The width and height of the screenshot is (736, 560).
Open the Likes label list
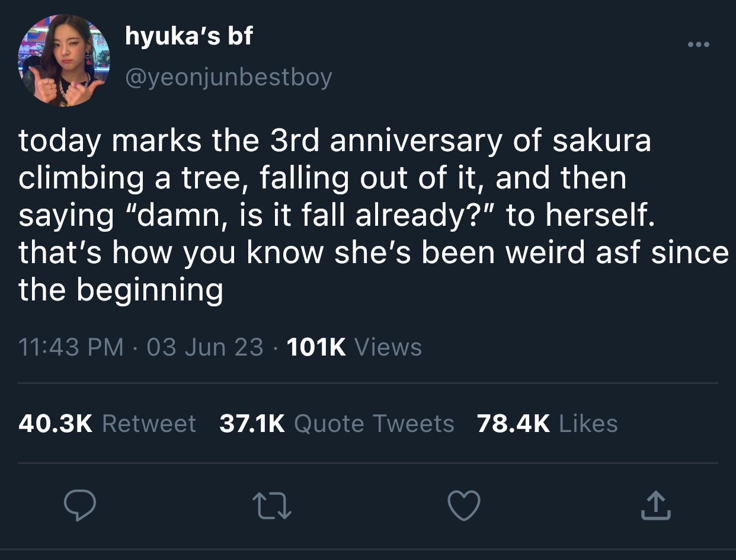pyautogui.click(x=588, y=424)
